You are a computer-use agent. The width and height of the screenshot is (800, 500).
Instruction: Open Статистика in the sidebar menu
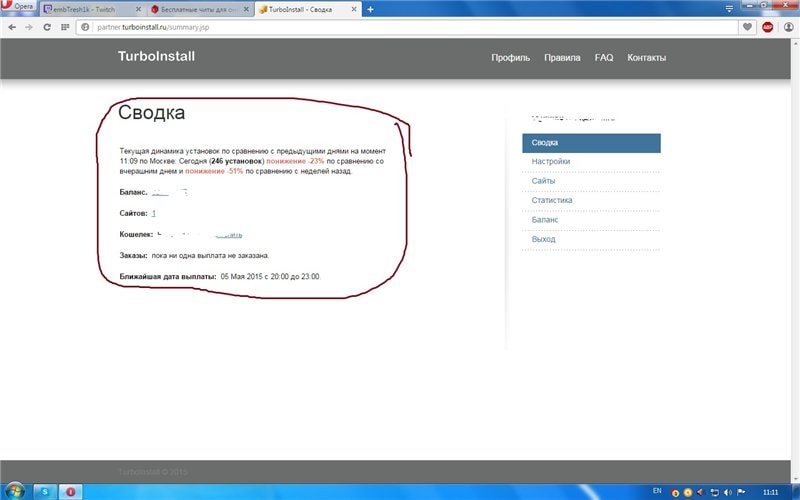552,200
